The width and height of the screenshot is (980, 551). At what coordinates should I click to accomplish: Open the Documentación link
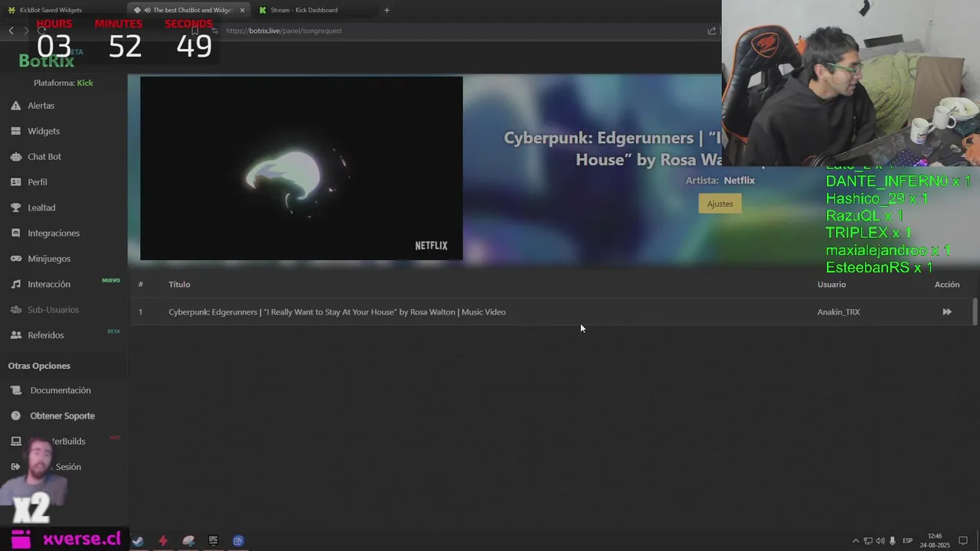[60, 390]
